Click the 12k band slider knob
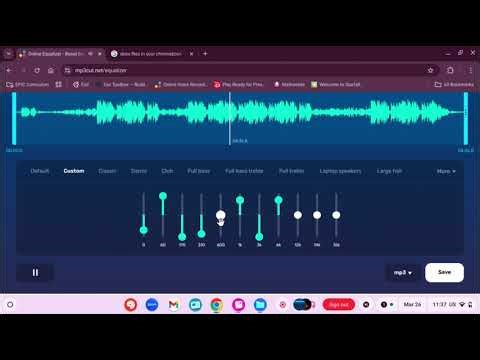This screenshot has width=480, height=360. [x=298, y=215]
